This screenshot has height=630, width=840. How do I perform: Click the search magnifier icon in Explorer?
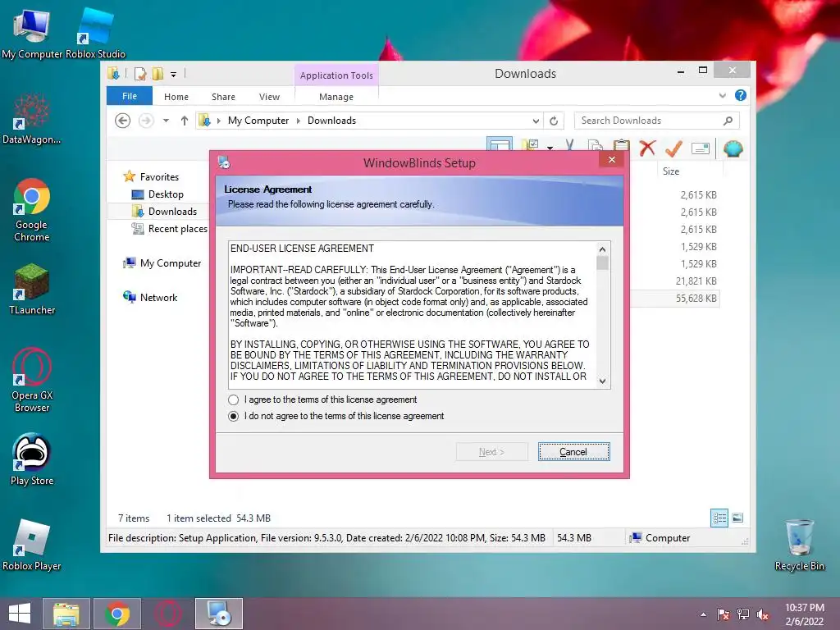click(728, 121)
